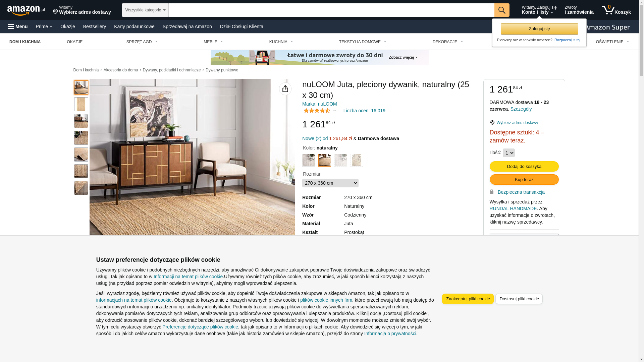Click the star rating icon
This screenshot has width=644, height=362.
(317, 111)
